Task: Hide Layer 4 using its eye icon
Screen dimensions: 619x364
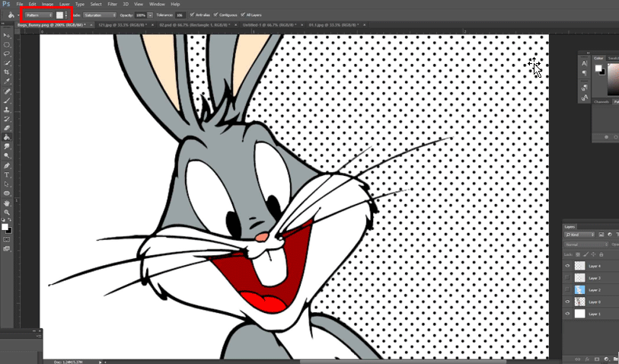Action: [567, 266]
